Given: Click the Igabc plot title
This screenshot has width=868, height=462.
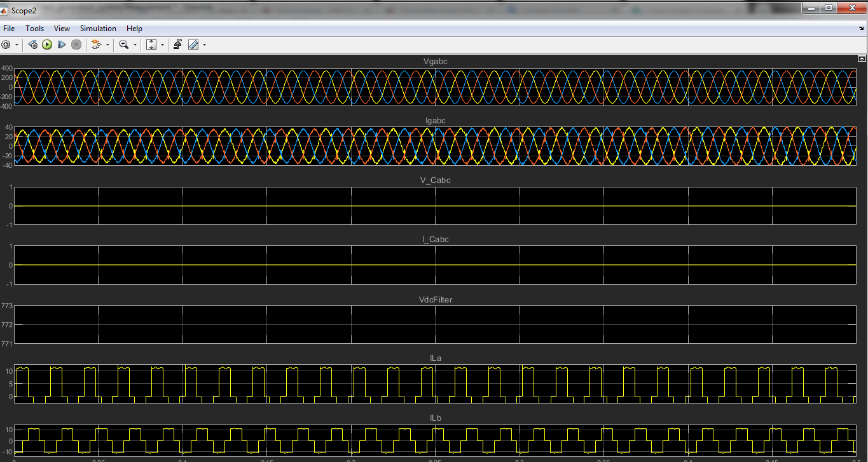Looking at the screenshot, I should pos(435,121).
